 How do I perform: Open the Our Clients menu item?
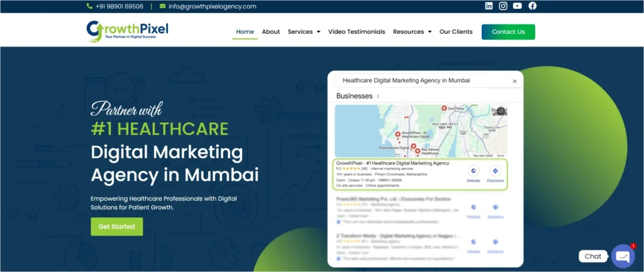point(456,31)
